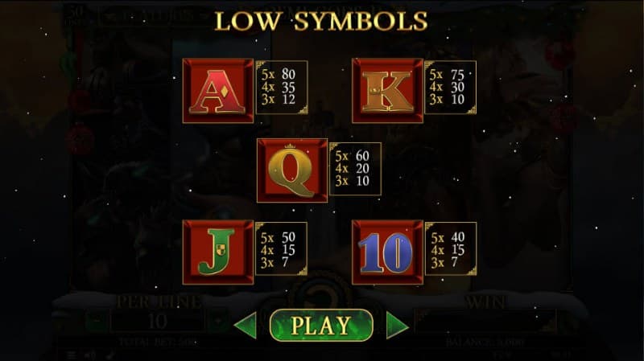The height and width of the screenshot is (361, 644).
Task: Select the golden Queen symbol tile
Action: point(292,170)
